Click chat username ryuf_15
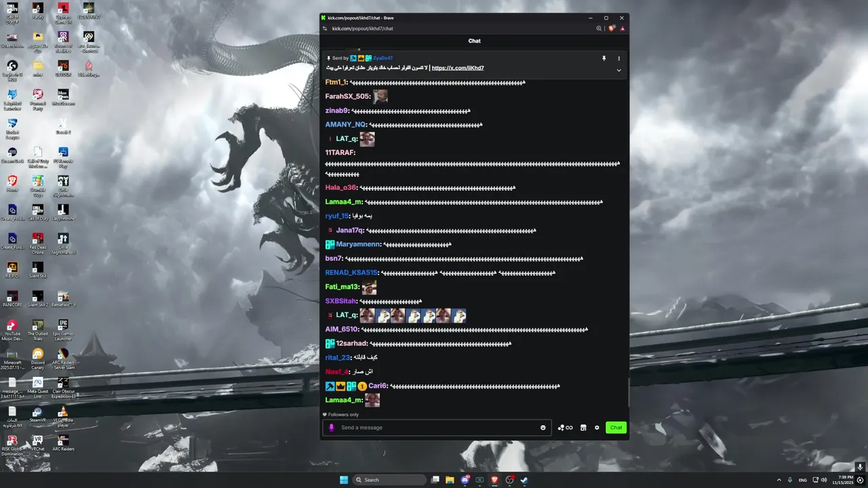 337,216
